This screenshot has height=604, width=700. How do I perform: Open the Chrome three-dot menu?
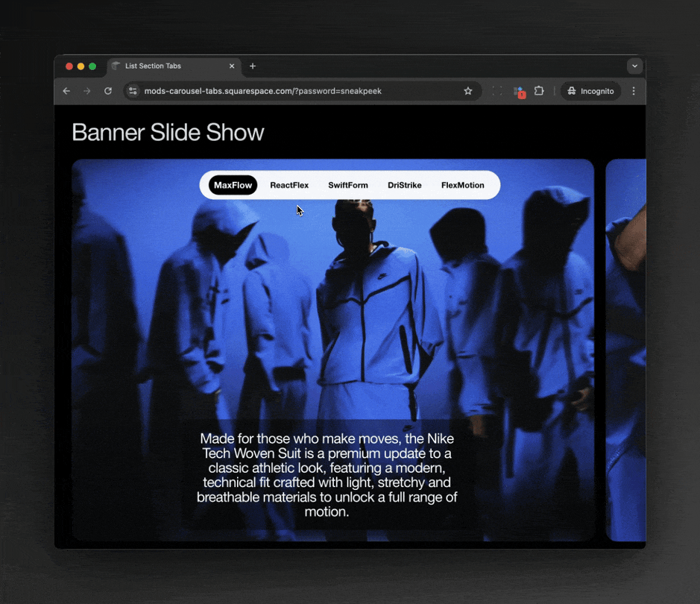tap(634, 91)
